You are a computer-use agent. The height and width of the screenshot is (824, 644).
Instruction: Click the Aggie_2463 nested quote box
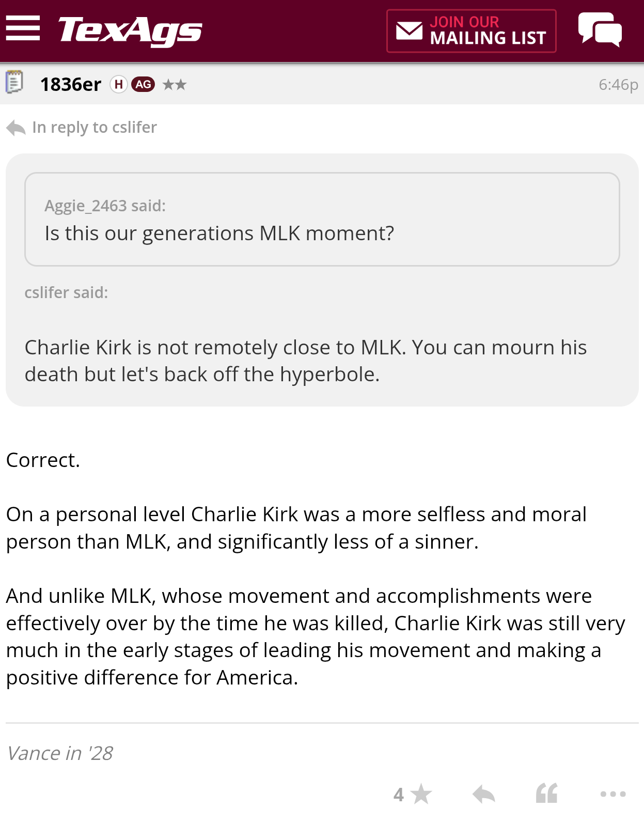click(x=322, y=219)
